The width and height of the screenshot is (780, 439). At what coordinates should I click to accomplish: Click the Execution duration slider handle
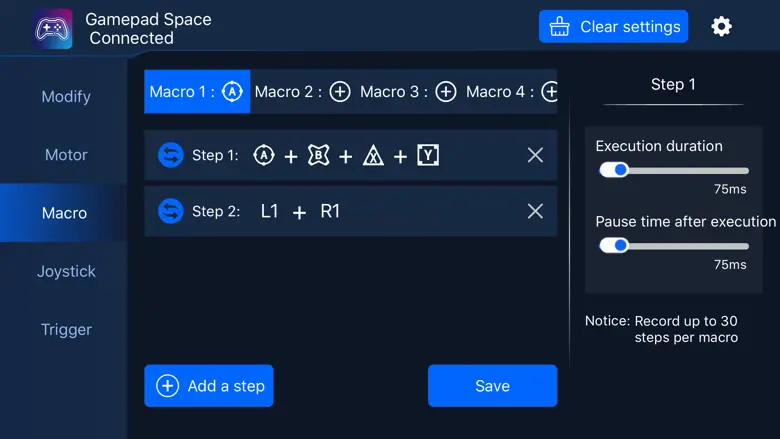pos(619,170)
